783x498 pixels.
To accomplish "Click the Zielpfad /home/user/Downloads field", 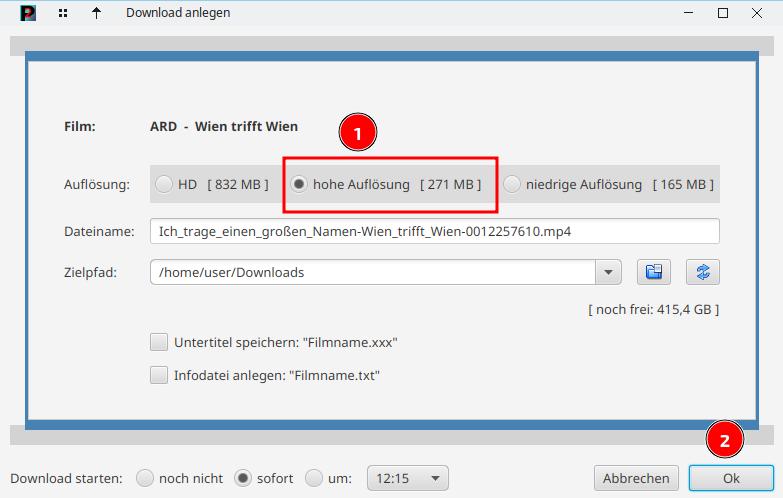I will tap(373, 272).
